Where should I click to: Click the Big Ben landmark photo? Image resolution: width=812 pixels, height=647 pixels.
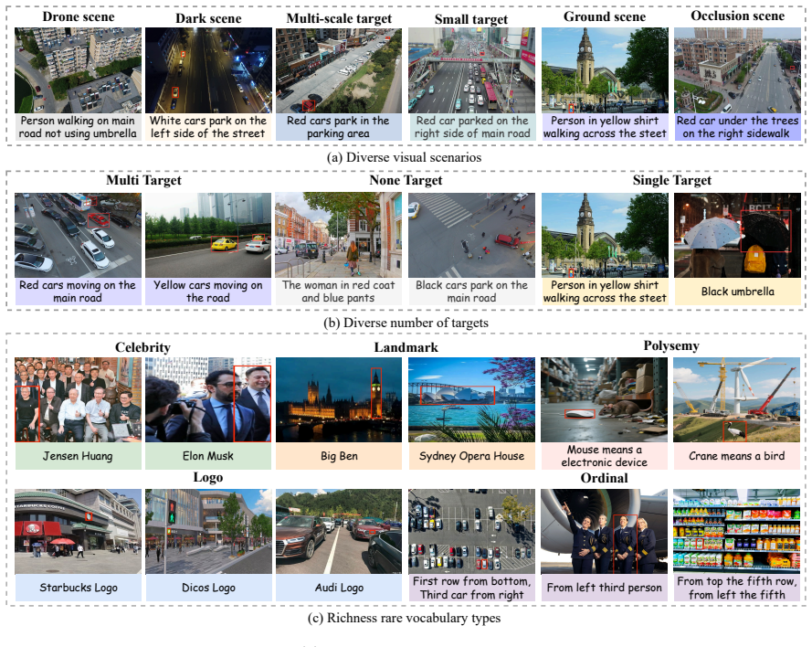point(339,399)
